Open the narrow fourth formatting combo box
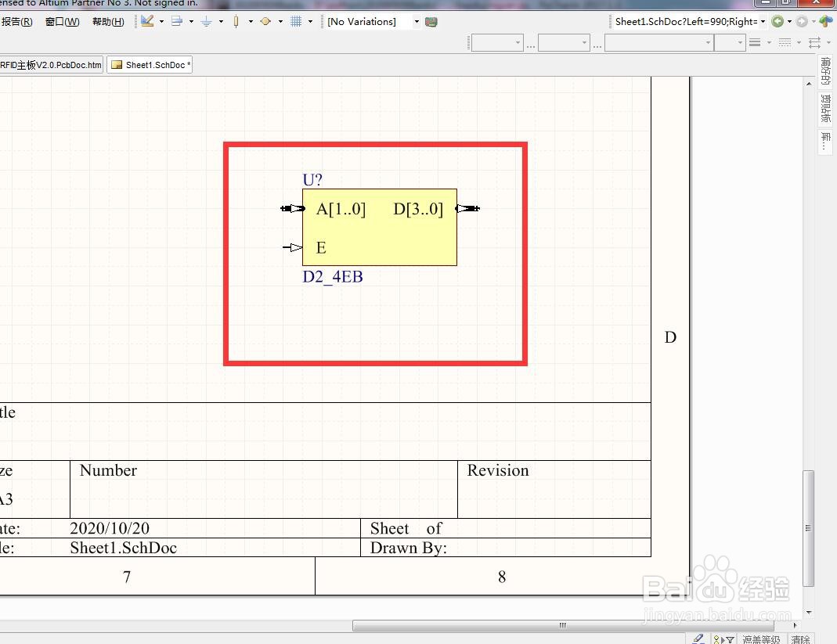The image size is (837, 644). click(x=729, y=43)
